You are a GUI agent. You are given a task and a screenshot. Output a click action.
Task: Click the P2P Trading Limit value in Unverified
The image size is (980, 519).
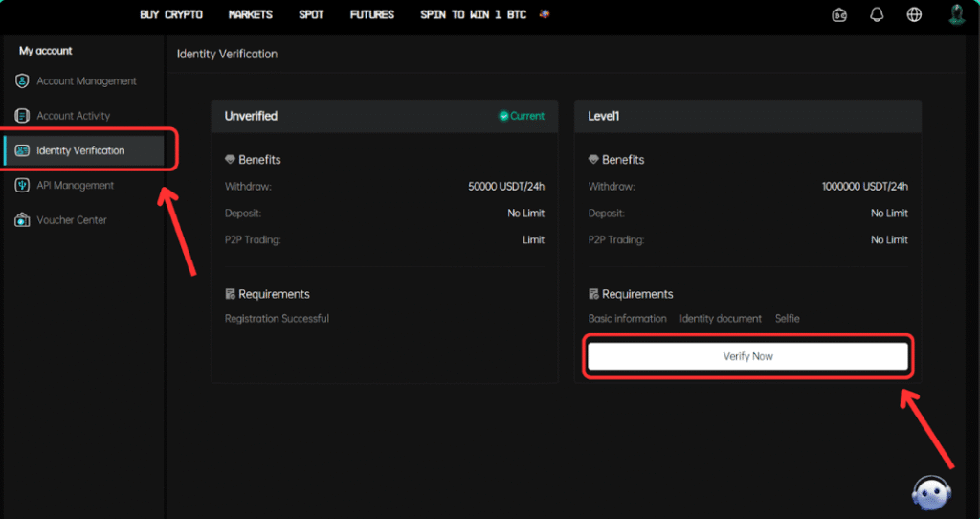click(x=533, y=240)
